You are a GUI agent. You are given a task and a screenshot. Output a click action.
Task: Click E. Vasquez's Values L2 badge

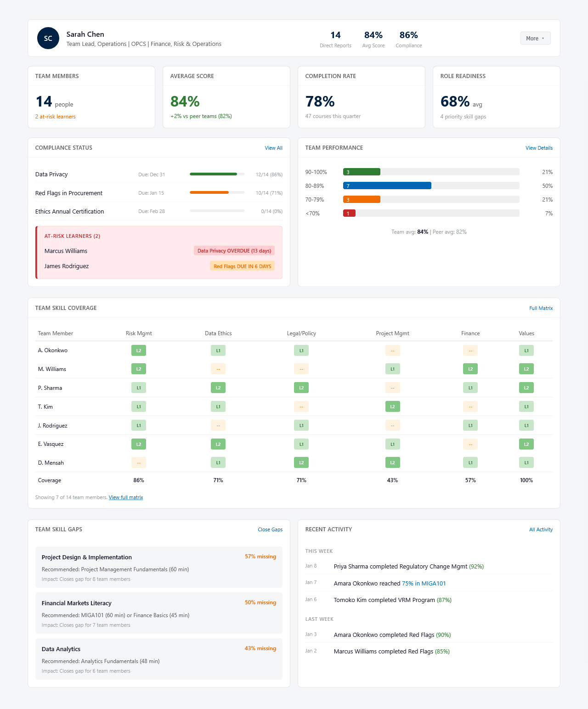click(526, 444)
